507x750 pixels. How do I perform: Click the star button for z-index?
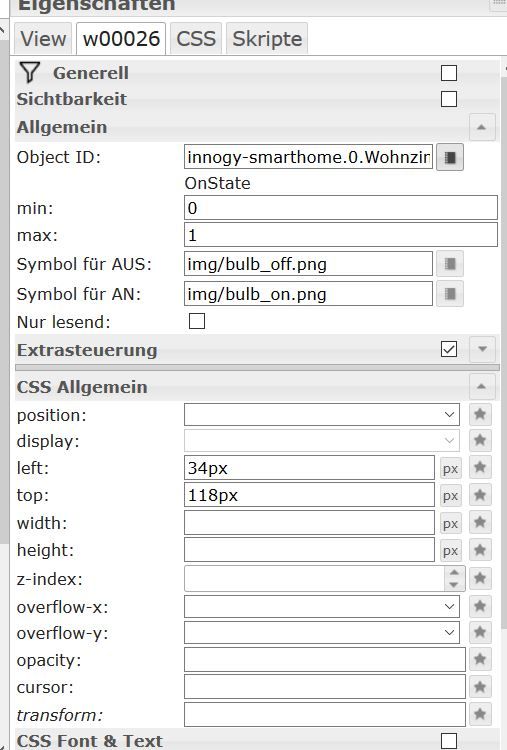pyautogui.click(x=480, y=579)
